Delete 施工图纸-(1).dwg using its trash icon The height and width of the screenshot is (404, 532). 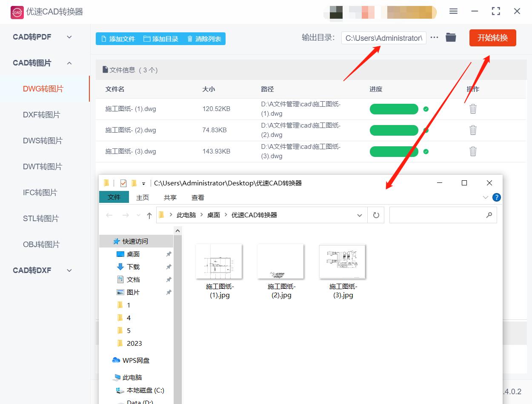[x=473, y=109]
